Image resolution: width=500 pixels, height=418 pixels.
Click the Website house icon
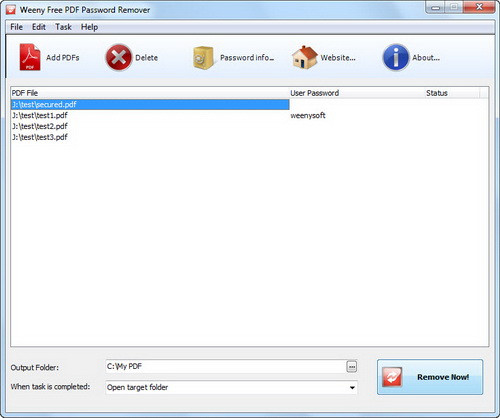305,57
